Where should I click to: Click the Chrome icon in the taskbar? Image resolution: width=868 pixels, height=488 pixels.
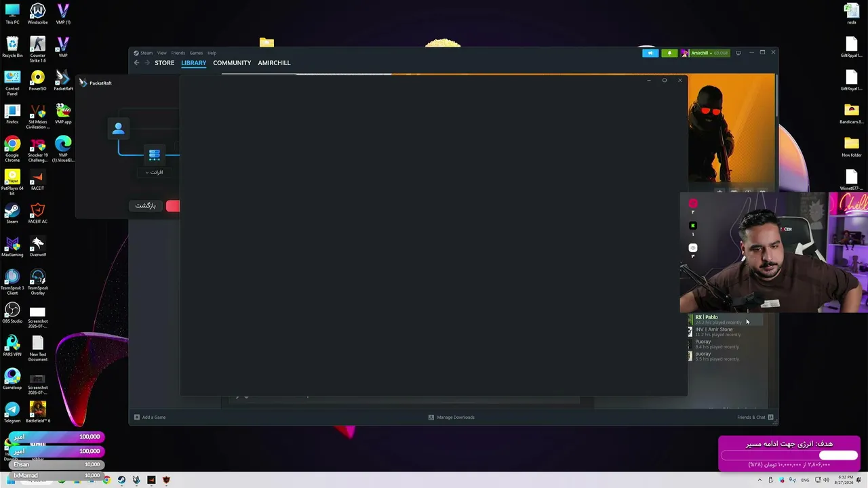pyautogui.click(x=106, y=480)
